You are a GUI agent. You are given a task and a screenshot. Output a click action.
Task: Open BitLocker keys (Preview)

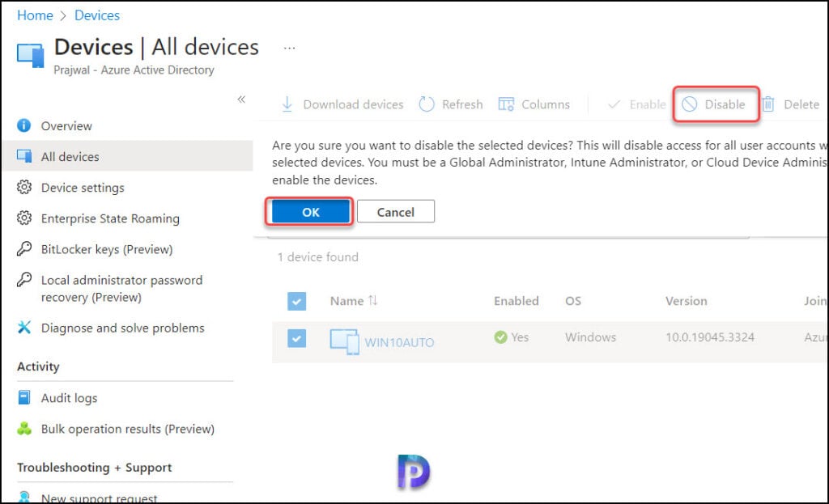point(108,249)
